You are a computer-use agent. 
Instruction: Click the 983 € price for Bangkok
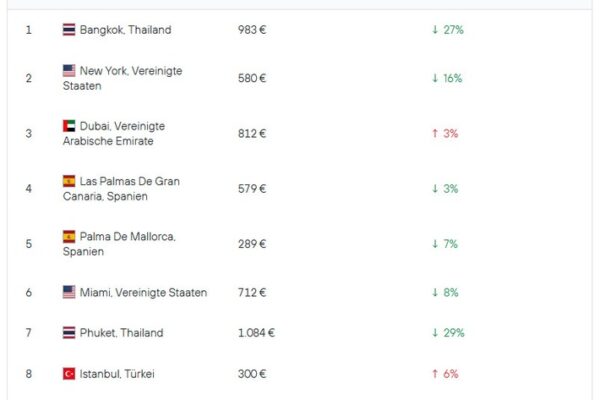pyautogui.click(x=252, y=30)
